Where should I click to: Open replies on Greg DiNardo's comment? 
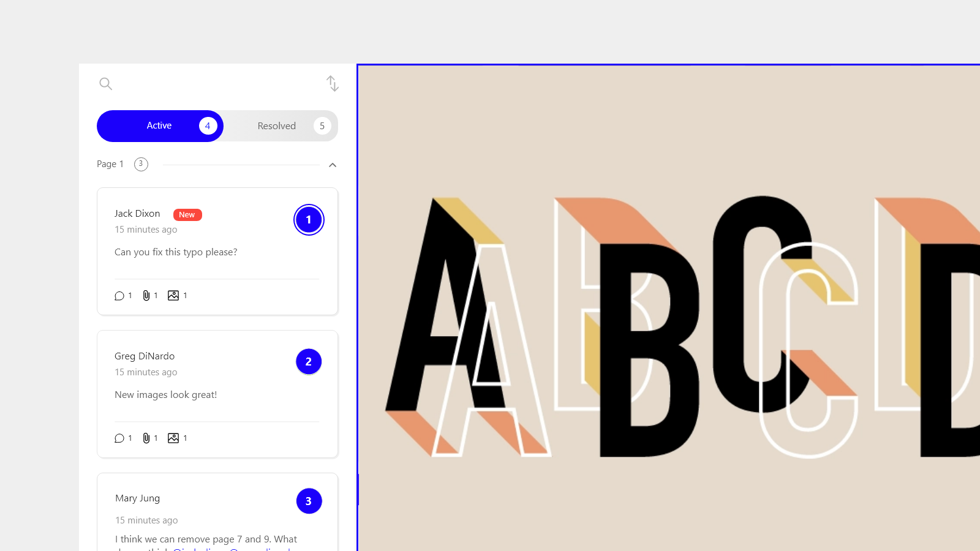coord(120,438)
